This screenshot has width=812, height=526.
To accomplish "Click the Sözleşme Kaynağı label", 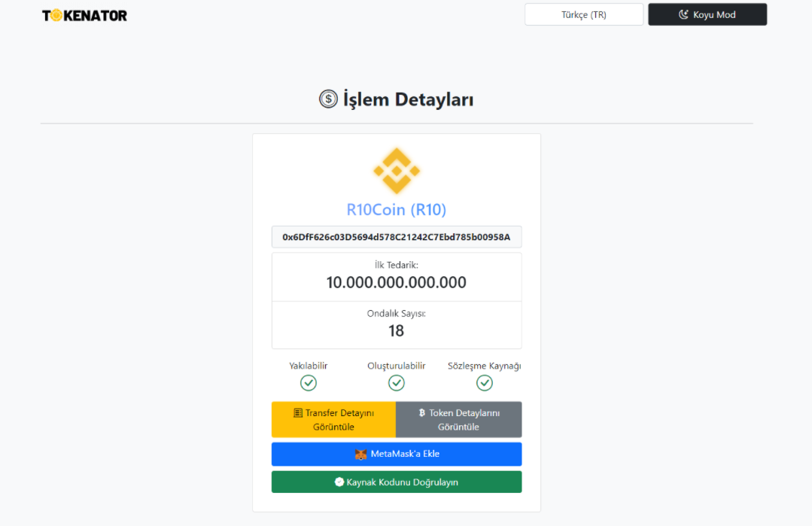I will pos(484,366).
